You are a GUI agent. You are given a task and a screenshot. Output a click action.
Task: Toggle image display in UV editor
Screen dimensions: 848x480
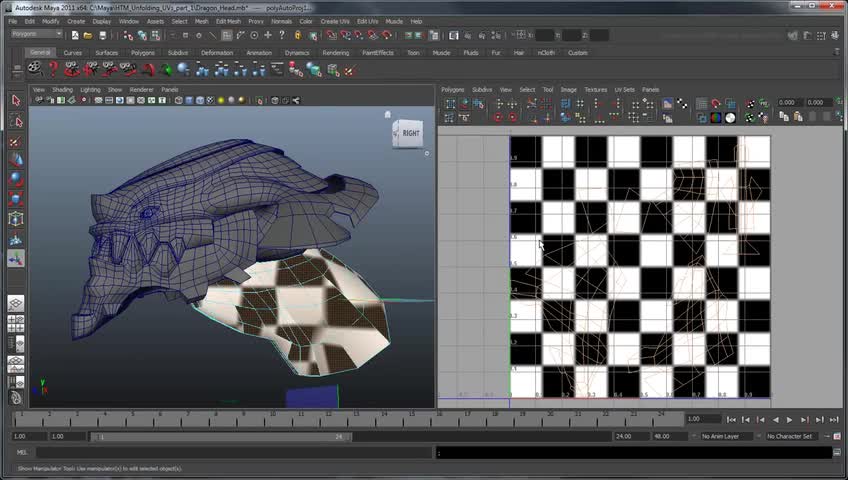coord(667,103)
